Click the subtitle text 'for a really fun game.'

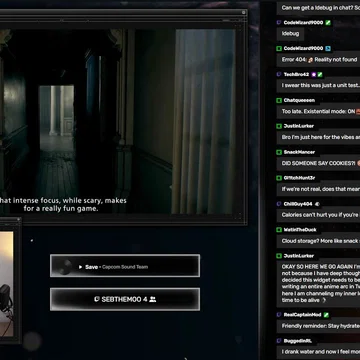[x=61, y=209]
